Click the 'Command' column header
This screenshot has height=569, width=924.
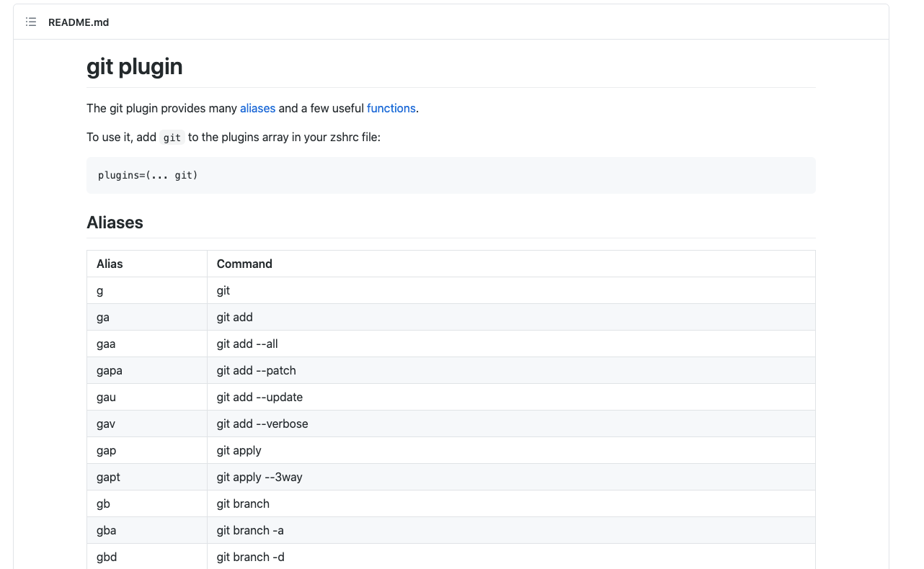[511, 264]
